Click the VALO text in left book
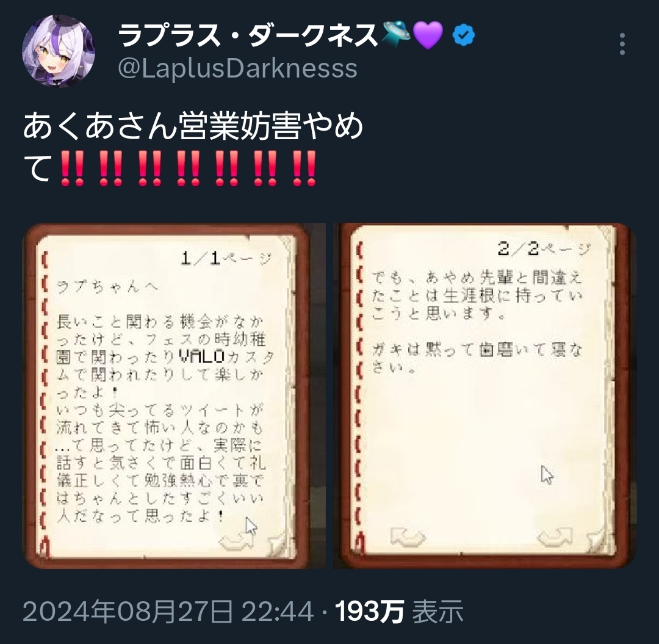Screen dimensions: 659x644 [202, 356]
